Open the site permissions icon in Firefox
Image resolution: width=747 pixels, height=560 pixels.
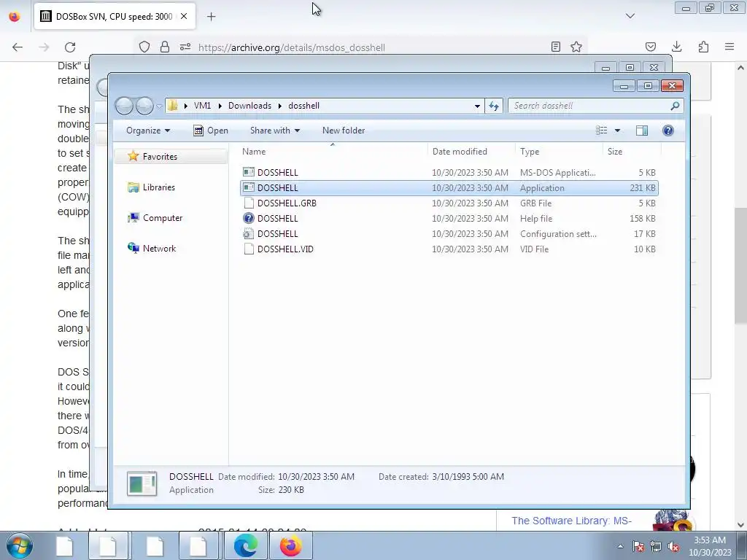coord(185,47)
